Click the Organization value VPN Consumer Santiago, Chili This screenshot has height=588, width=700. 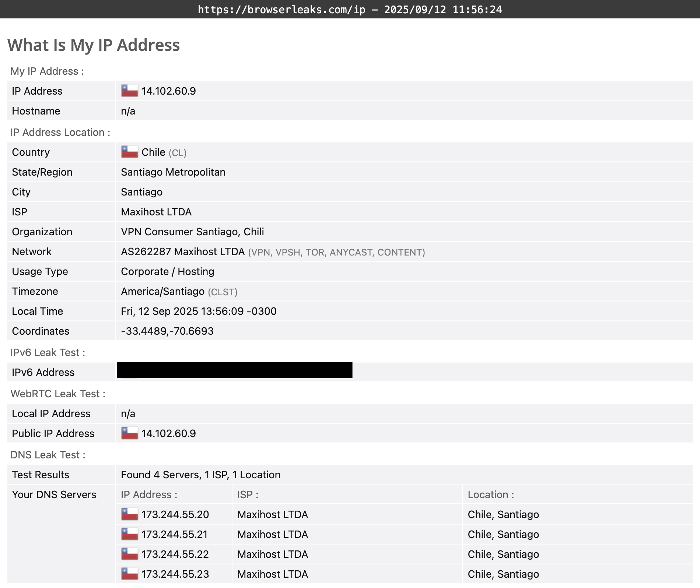[x=192, y=232]
